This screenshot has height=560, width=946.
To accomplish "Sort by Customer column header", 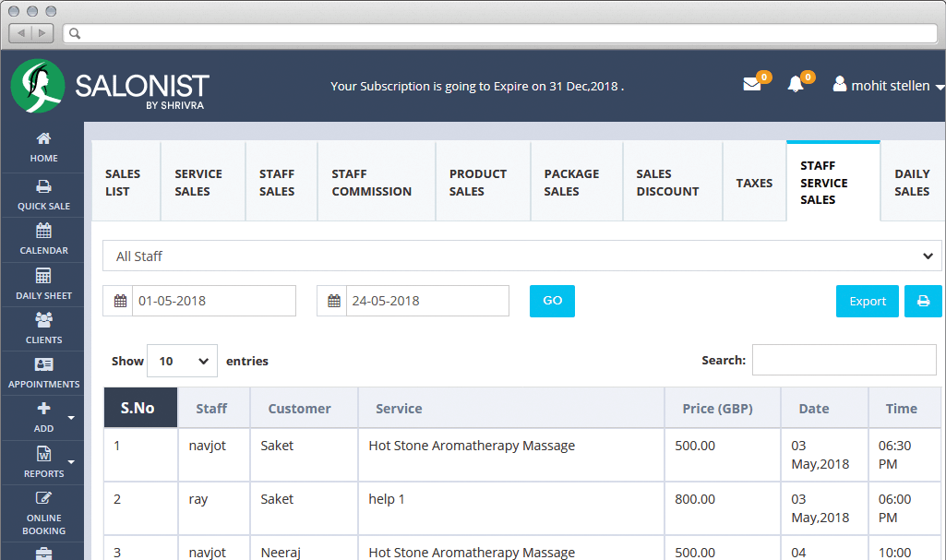I will (x=304, y=408).
